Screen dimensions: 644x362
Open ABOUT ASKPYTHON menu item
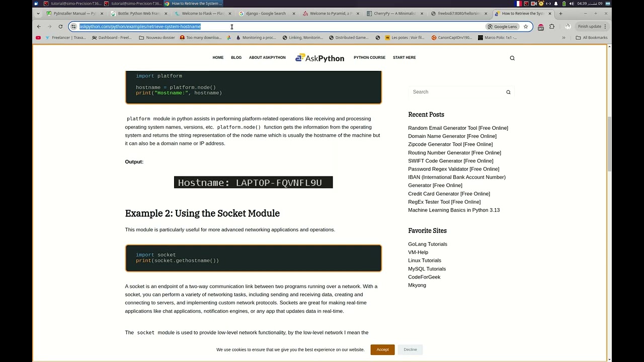pyautogui.click(x=267, y=58)
